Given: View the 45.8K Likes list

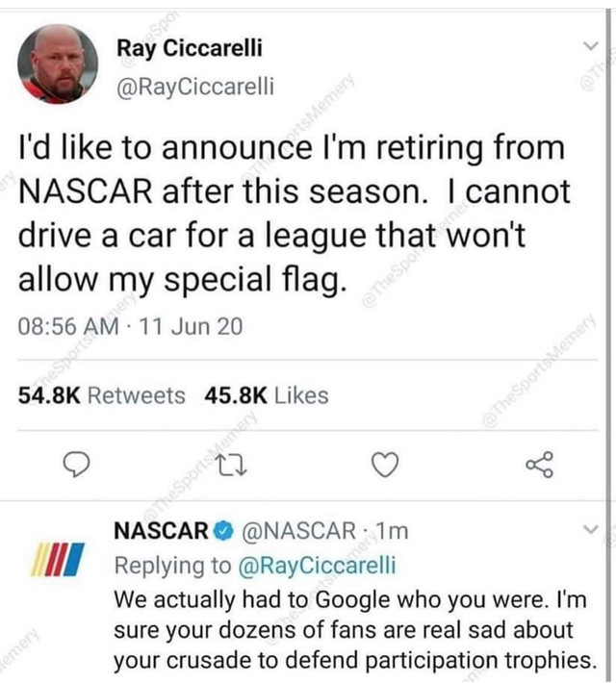Looking at the screenshot, I should pos(267,395).
